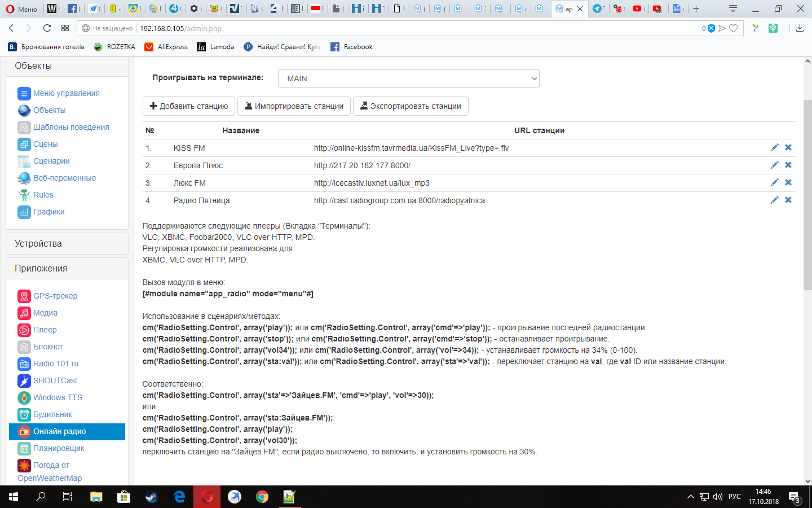The width and height of the screenshot is (812, 508).
Task: Click the Меню управления list icon
Action: click(x=24, y=93)
